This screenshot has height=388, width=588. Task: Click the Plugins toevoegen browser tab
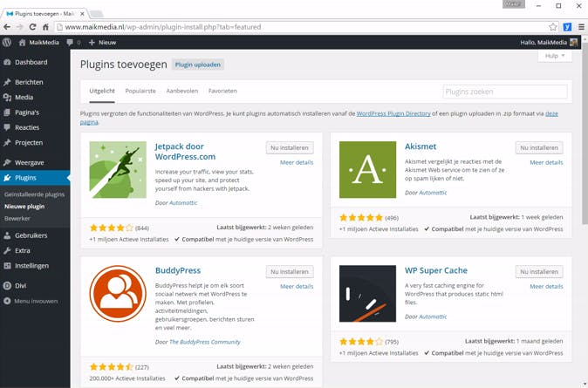pos(44,14)
